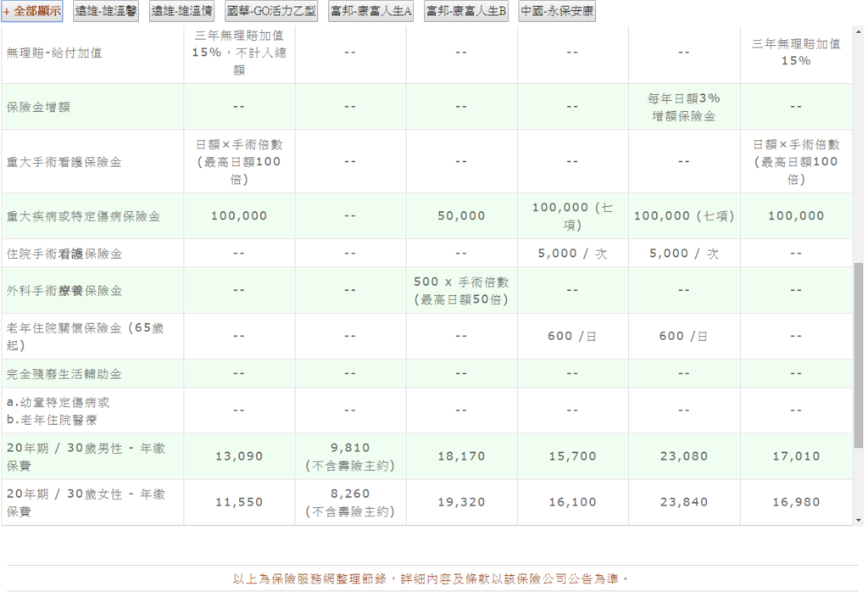Select the 保險金增額 row label
The image size is (868, 592).
coord(38,107)
